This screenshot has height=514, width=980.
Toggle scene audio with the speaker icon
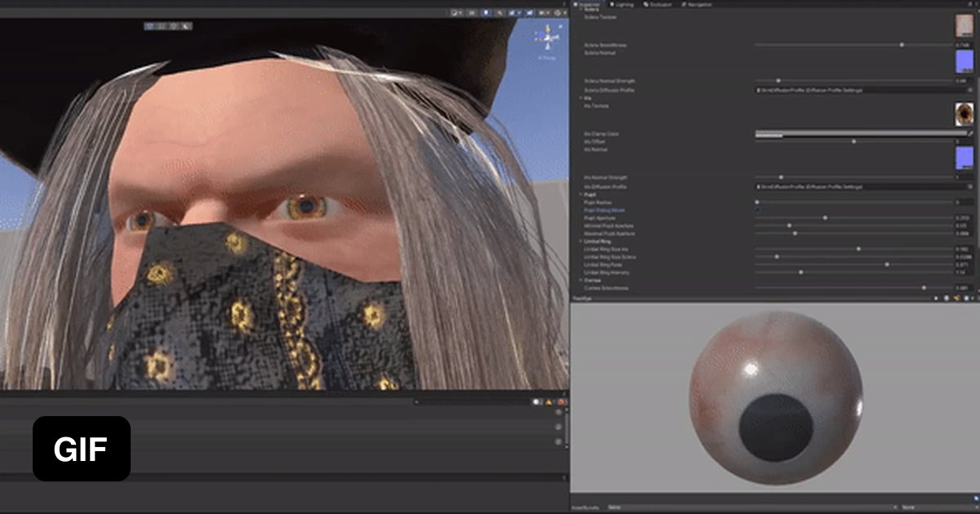(x=500, y=12)
